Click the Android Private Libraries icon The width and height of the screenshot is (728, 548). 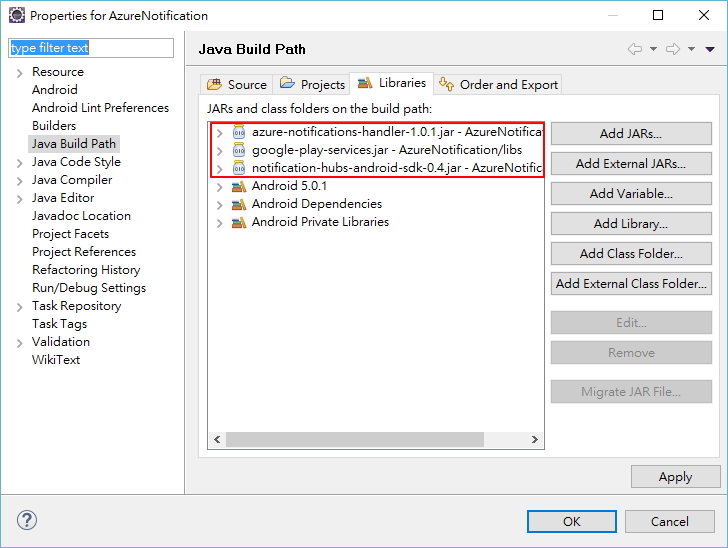click(x=239, y=222)
